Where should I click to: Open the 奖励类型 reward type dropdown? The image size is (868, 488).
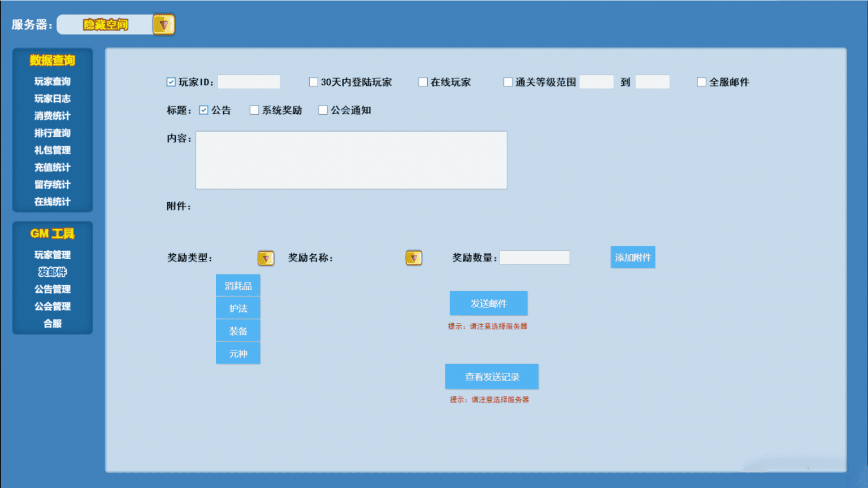pyautogui.click(x=265, y=258)
